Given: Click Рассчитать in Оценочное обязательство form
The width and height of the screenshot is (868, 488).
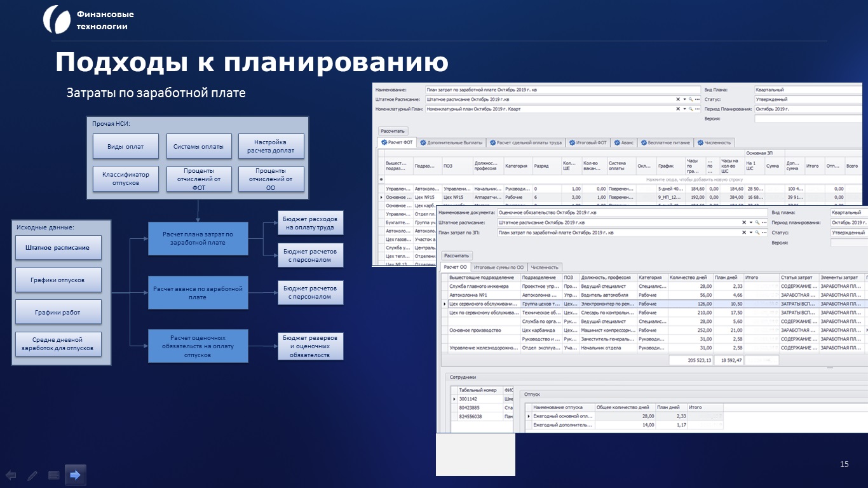Looking at the screenshot, I should [457, 255].
